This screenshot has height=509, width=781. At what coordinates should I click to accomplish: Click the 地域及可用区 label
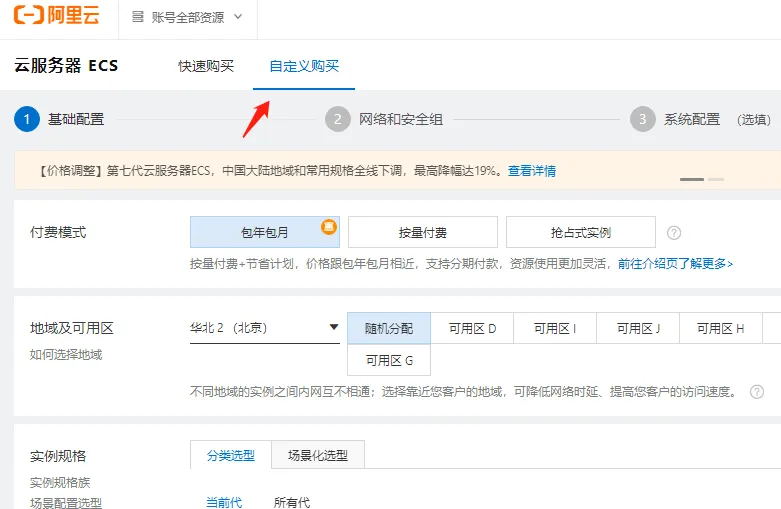[x=72, y=328]
